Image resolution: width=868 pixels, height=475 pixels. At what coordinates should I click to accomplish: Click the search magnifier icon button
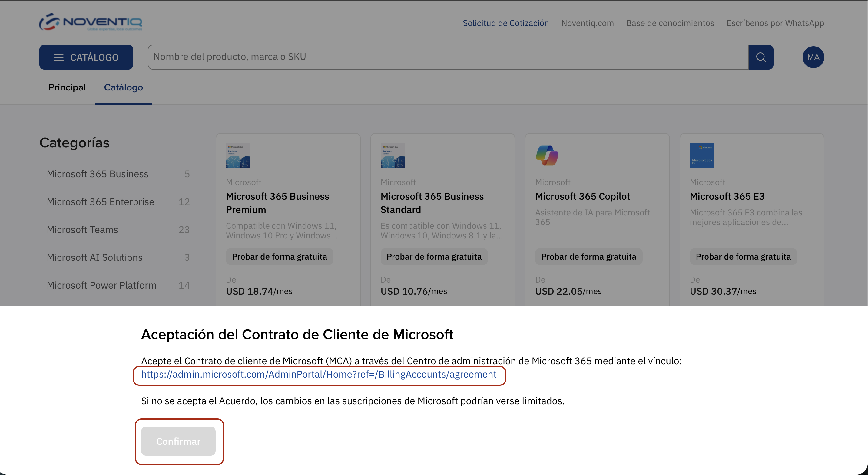click(761, 57)
